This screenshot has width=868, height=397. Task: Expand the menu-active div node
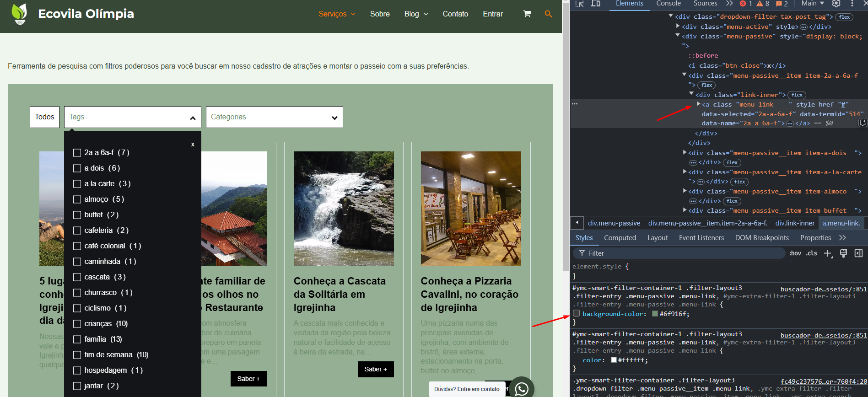click(678, 26)
